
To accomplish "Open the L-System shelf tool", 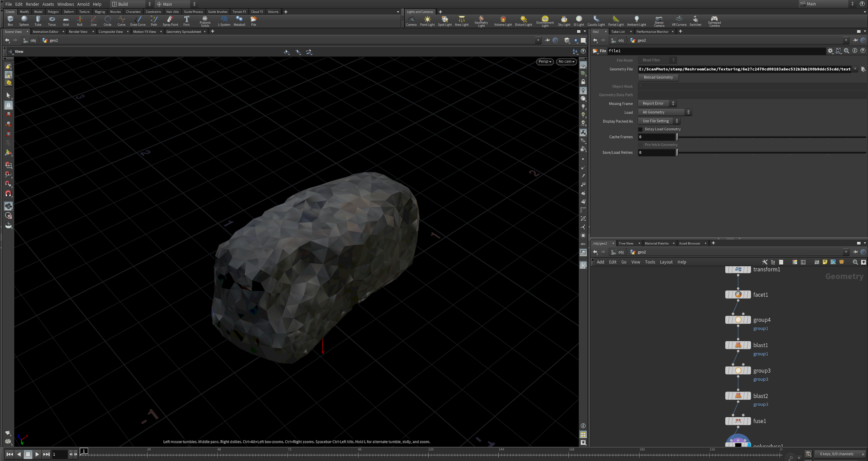I will click(x=224, y=21).
